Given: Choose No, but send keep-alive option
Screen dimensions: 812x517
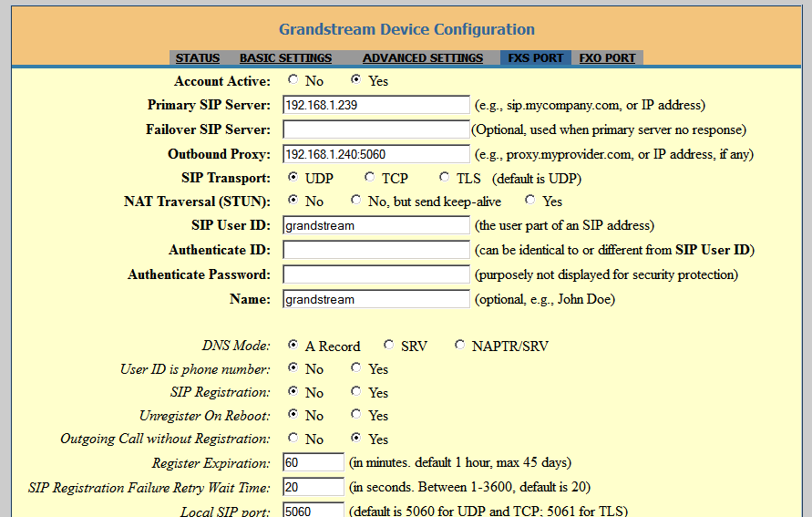Looking at the screenshot, I should coord(355,200).
